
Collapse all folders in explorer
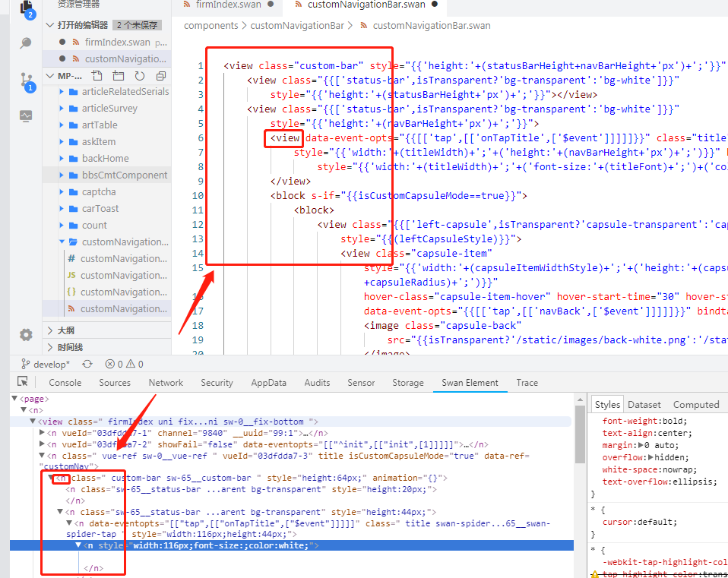click(160, 76)
